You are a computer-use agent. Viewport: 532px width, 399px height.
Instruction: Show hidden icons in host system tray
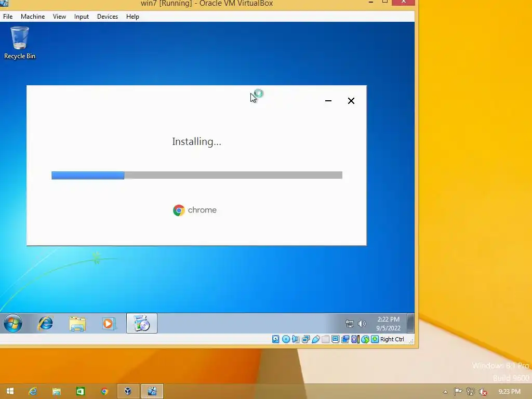click(x=445, y=392)
